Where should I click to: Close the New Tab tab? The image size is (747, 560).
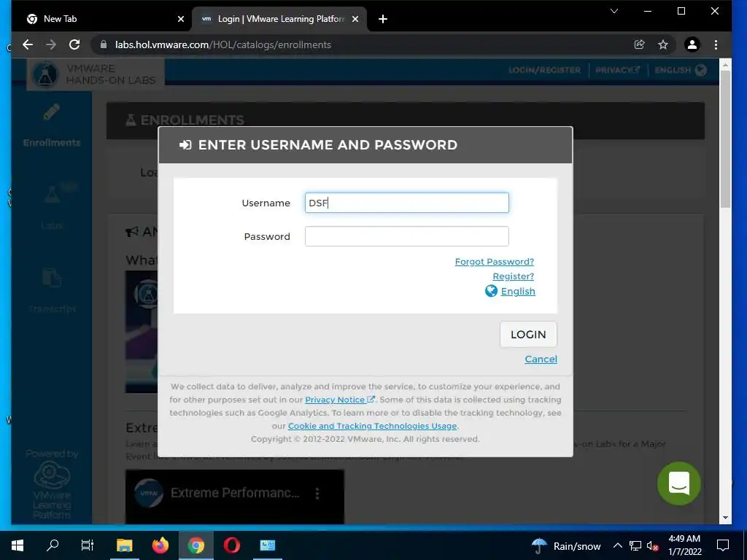[x=181, y=19]
